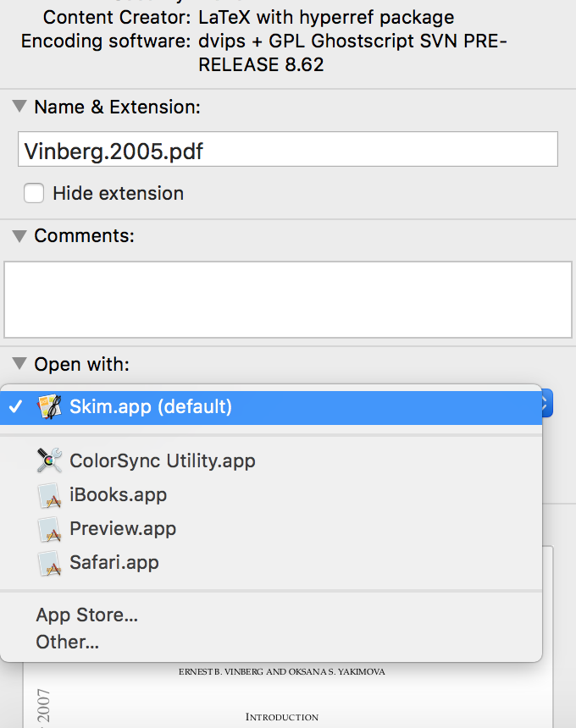This screenshot has height=728, width=576.
Task: Click the Preview.app generic icon
Action: (49, 529)
